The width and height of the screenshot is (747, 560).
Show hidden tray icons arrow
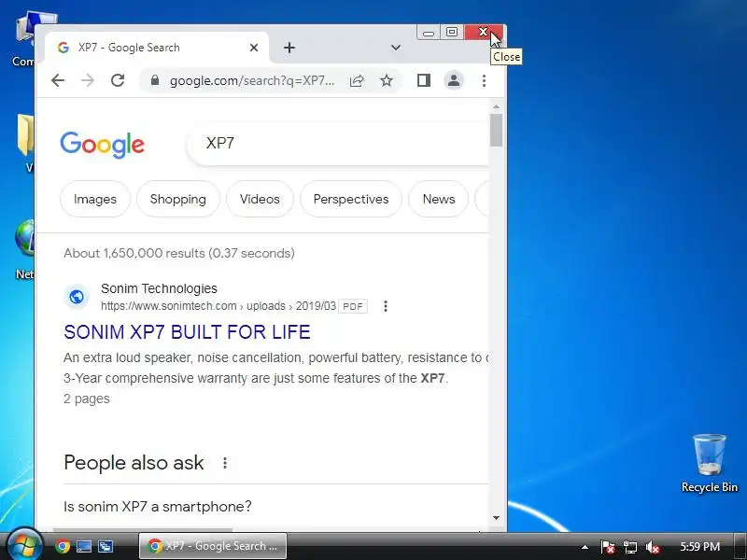tap(585, 547)
